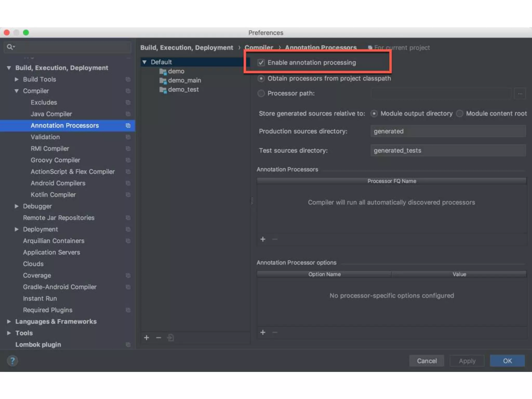Select the Kotlin Compiler settings entry
Image resolution: width=532 pixels, height=399 pixels.
[53, 195]
